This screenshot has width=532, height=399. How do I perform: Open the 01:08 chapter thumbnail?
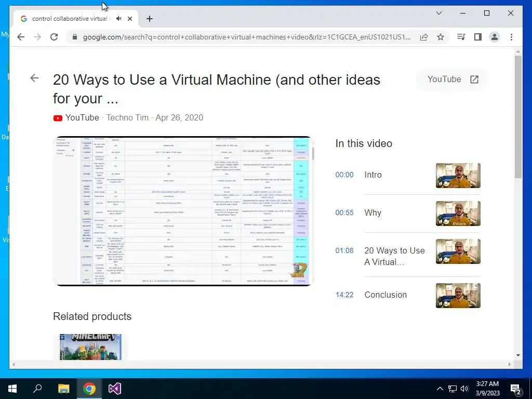[458, 251]
